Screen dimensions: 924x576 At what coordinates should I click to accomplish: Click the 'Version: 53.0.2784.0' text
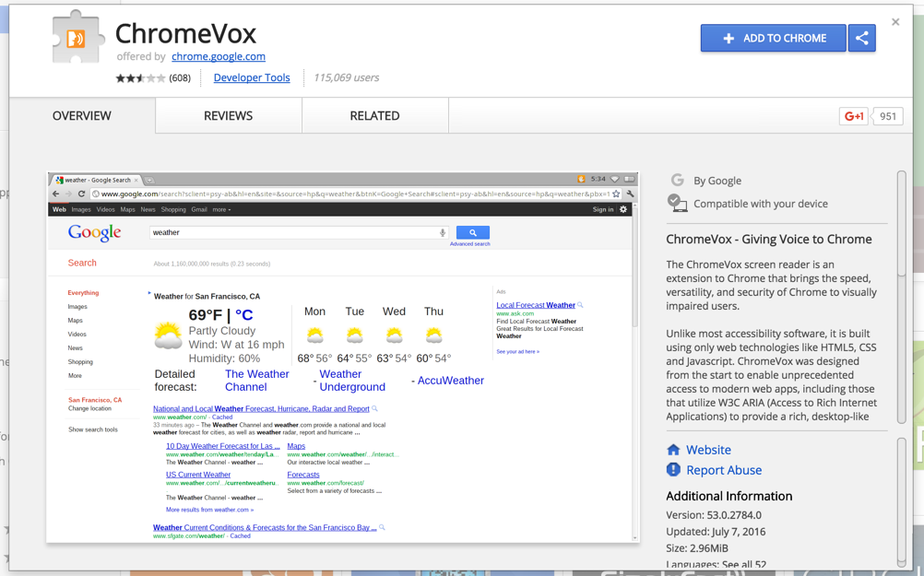tap(714, 515)
